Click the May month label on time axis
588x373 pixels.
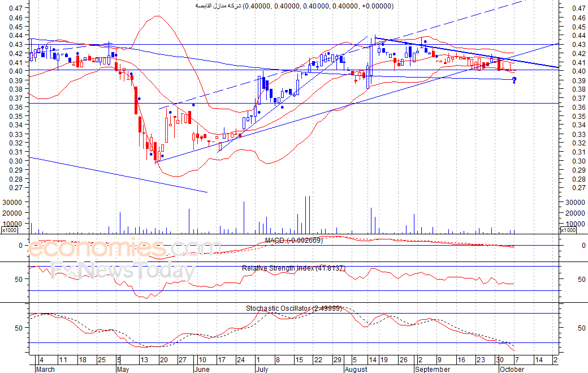coord(123,369)
